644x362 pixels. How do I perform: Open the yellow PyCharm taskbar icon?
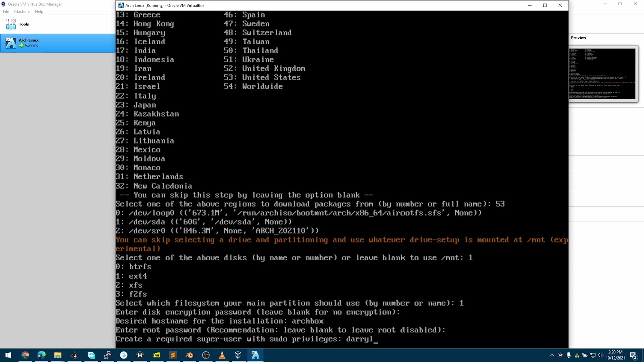coord(156,355)
